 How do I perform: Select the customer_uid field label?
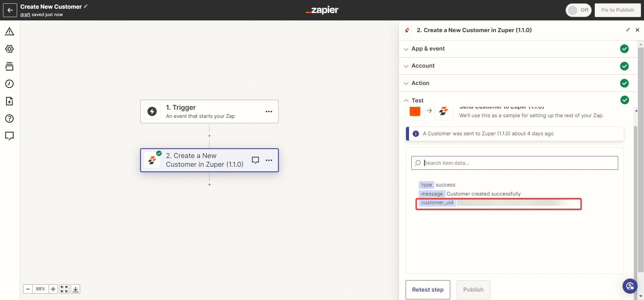(x=437, y=203)
